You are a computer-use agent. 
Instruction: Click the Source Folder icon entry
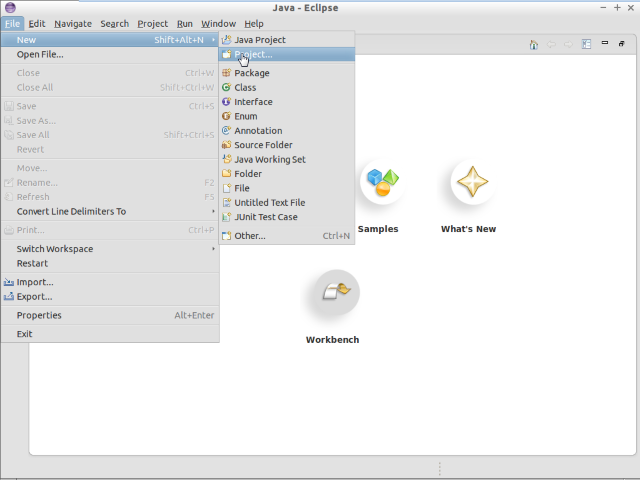[x=227, y=145]
